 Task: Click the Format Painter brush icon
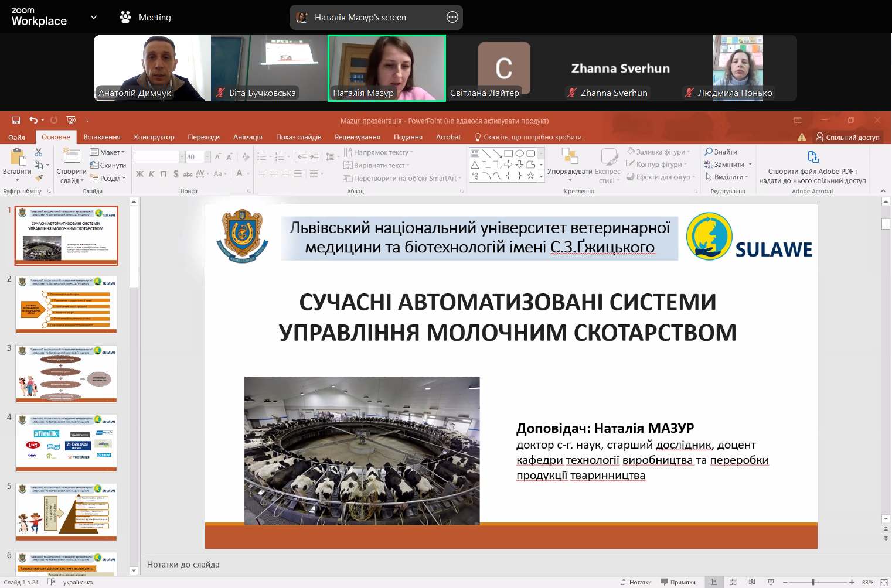point(39,177)
